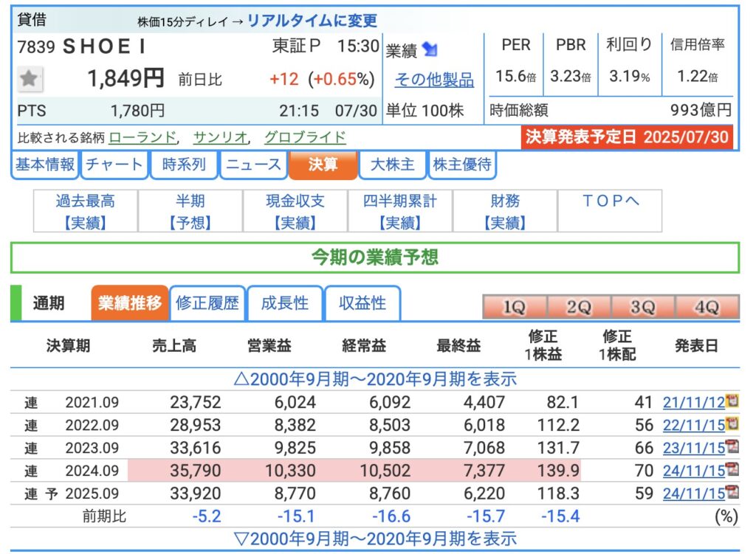Image resolution: width=756 pixels, height=554 pixels.
Task: Click the リアルタイムに変更 link
Action: tap(312, 21)
